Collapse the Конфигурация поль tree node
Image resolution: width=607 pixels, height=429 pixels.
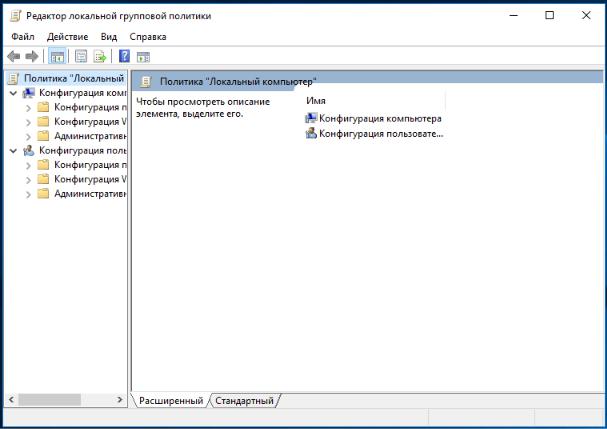(13, 151)
